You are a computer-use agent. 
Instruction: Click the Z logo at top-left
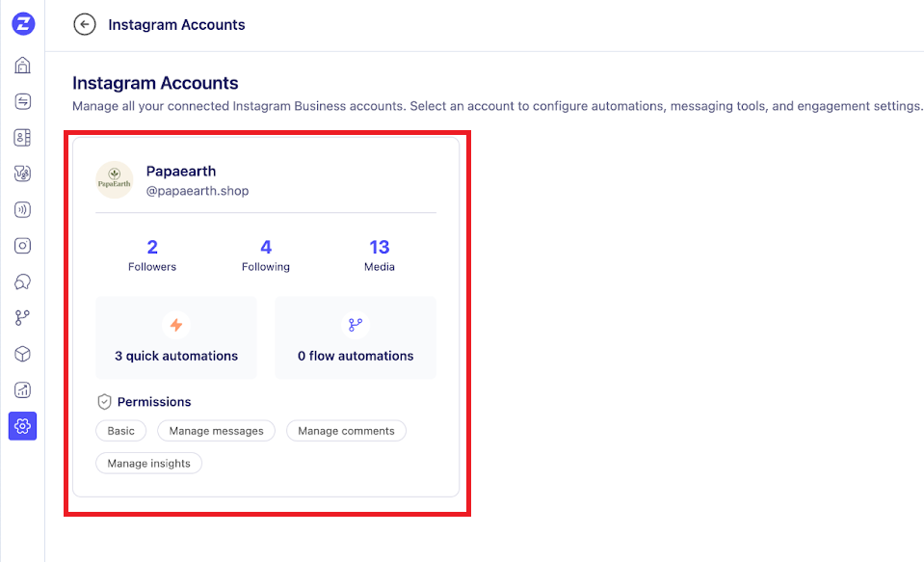(x=23, y=24)
